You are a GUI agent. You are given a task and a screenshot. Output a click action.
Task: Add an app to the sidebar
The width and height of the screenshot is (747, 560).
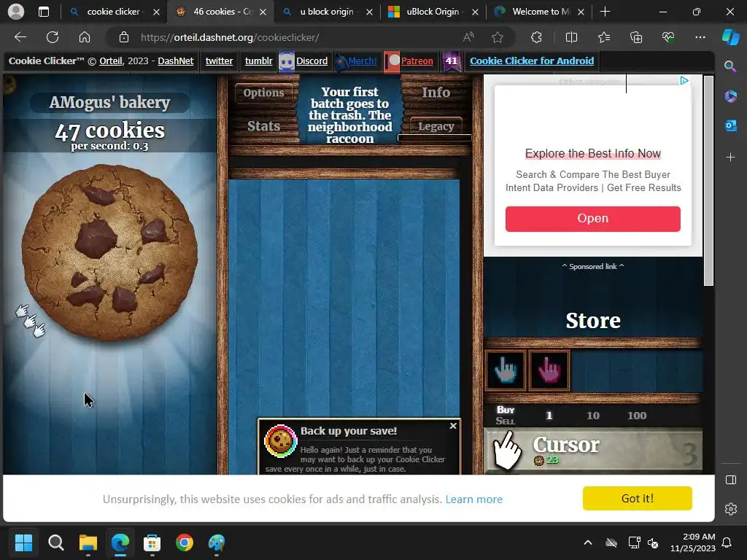[x=730, y=157]
